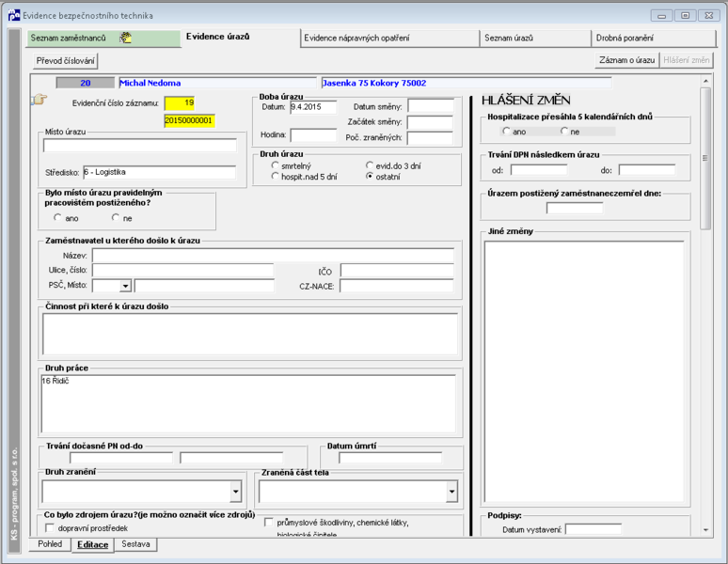Expand the Zraněná část těla dropdown

451,492
